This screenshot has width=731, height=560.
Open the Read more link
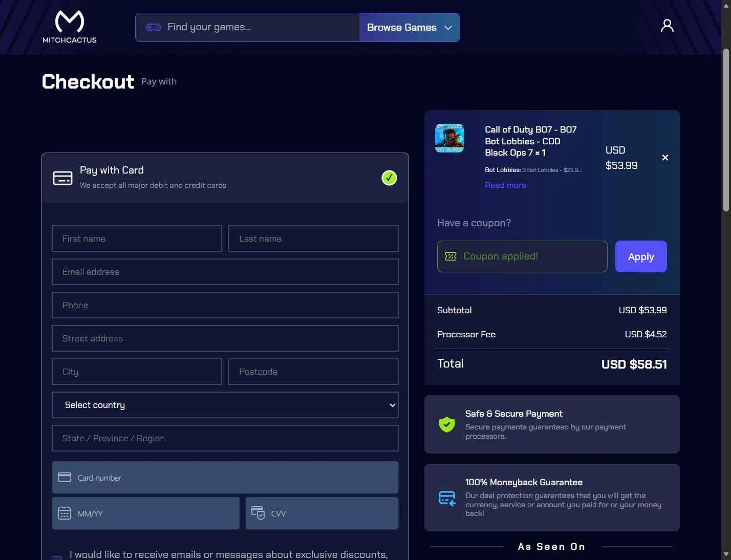(505, 185)
